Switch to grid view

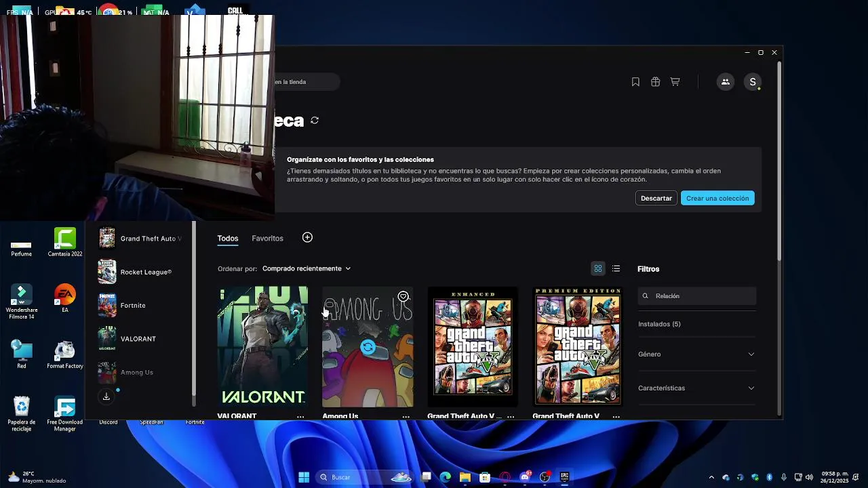pos(598,269)
